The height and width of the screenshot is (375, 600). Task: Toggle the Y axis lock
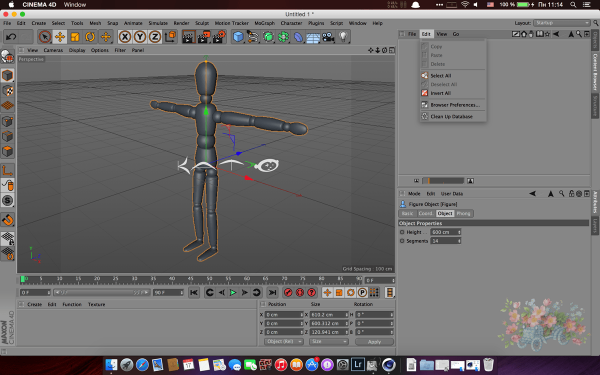point(140,37)
